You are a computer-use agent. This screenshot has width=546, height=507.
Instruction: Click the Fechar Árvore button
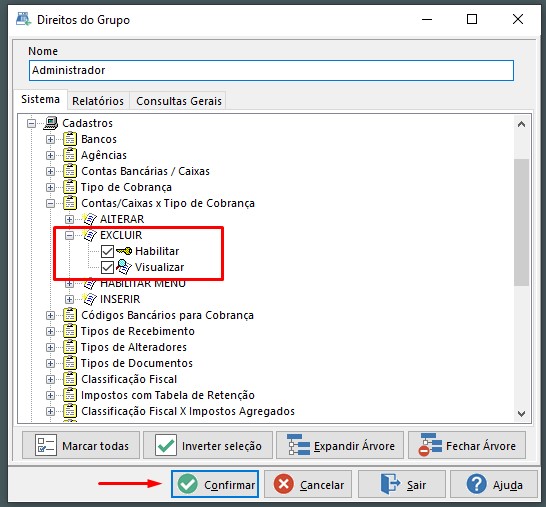point(467,445)
